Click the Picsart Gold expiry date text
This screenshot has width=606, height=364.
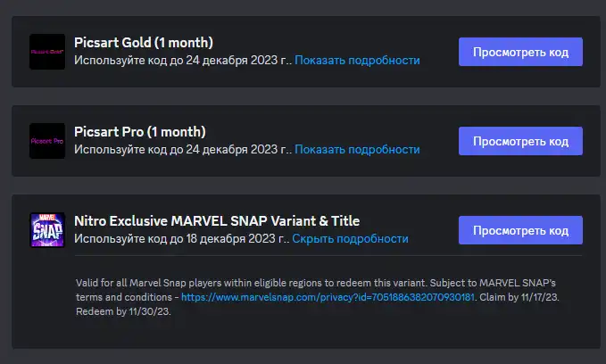(x=183, y=61)
